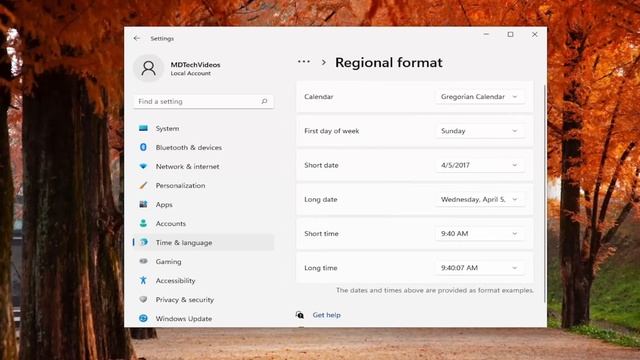The width and height of the screenshot is (640, 360).
Task: Select Accounts in the sidebar
Action: click(x=203, y=223)
